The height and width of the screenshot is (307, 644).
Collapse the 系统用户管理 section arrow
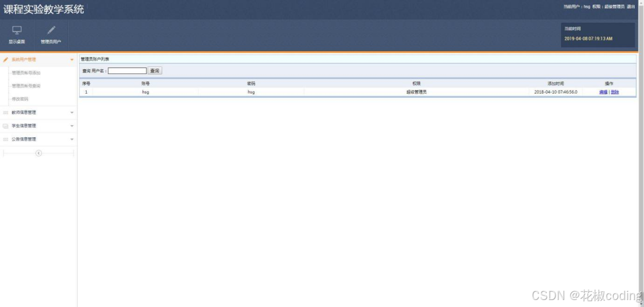pyautogui.click(x=72, y=59)
